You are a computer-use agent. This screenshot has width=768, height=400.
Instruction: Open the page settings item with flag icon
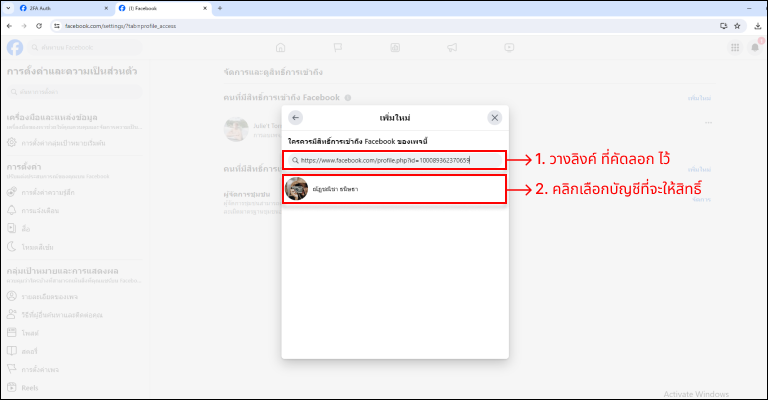click(x=75, y=369)
